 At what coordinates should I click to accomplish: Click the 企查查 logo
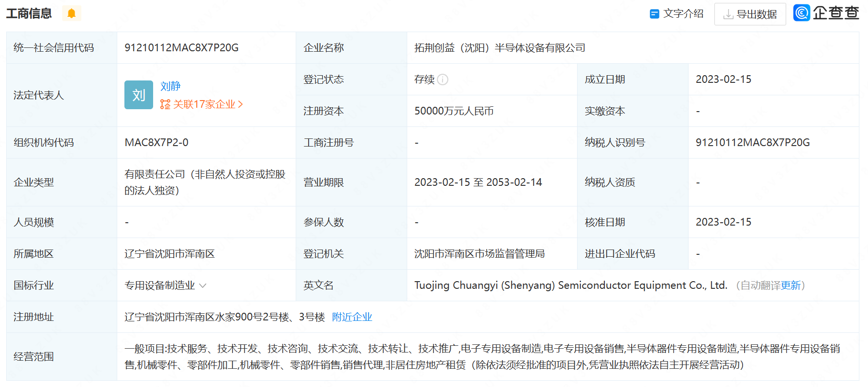[826, 13]
